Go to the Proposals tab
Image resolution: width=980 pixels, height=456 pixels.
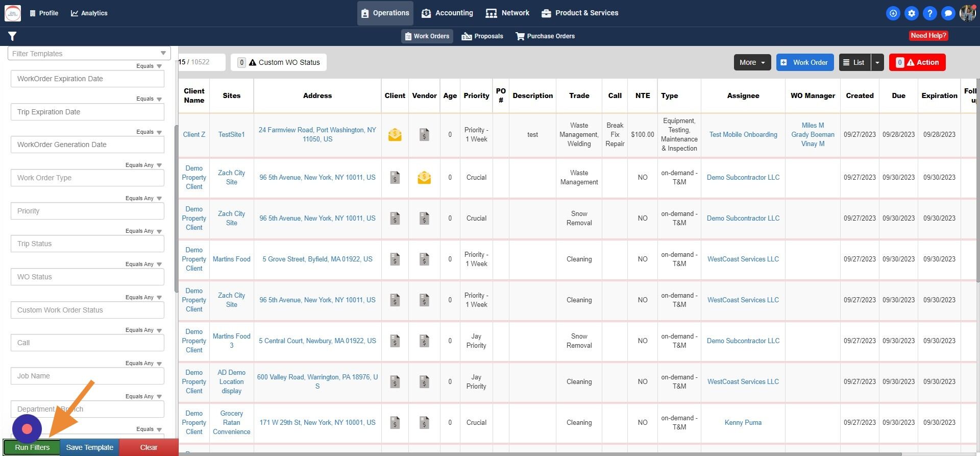coord(482,36)
